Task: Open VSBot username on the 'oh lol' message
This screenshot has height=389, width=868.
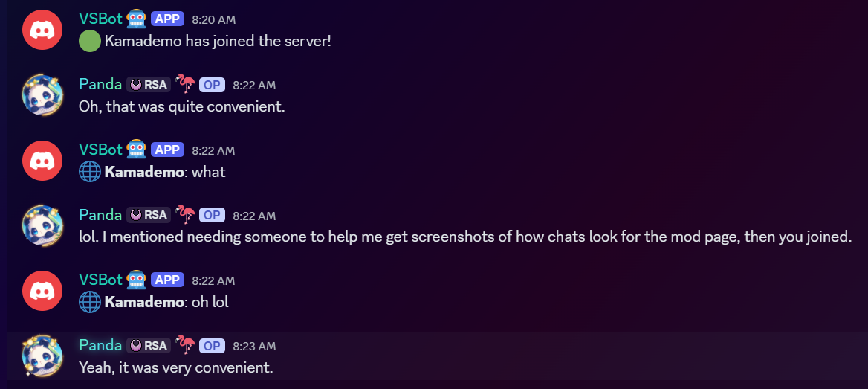Action: [100, 280]
